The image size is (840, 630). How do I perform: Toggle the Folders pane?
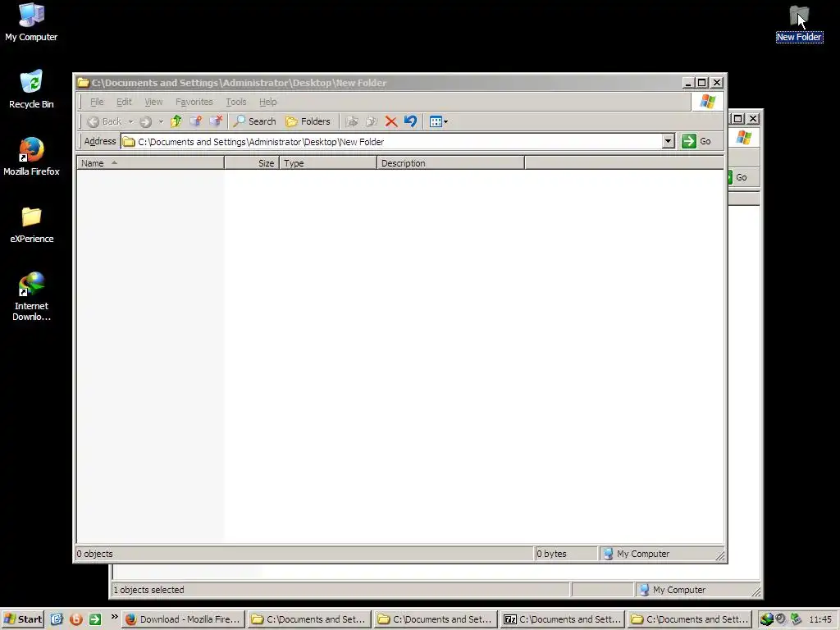click(x=308, y=121)
